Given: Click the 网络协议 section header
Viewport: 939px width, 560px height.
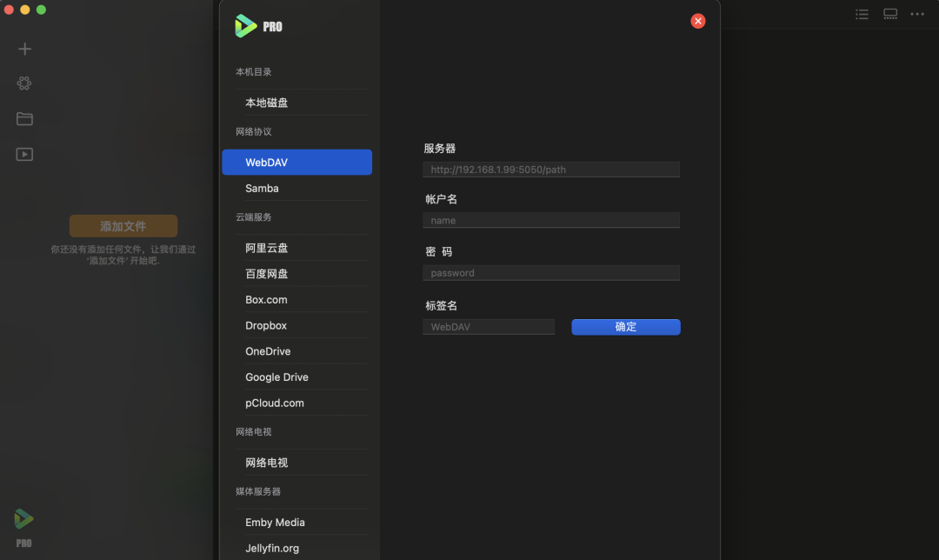Looking at the screenshot, I should (253, 132).
